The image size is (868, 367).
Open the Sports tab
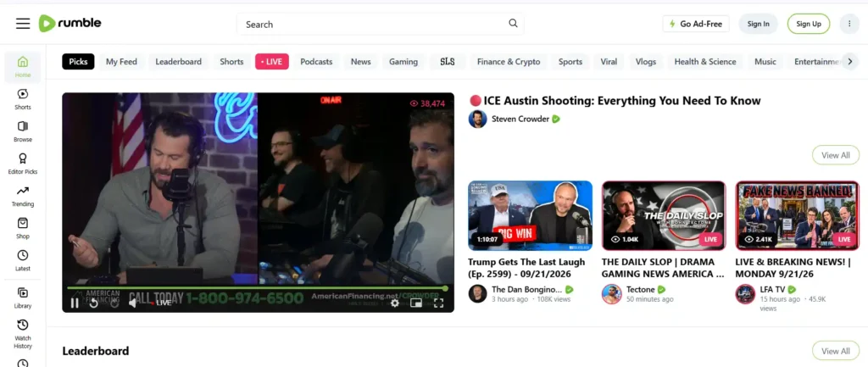(570, 61)
